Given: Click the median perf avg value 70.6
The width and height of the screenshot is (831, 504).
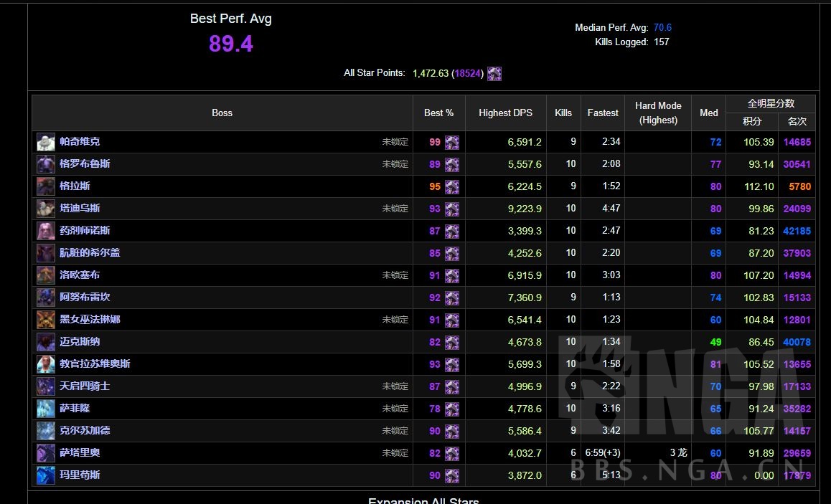Looking at the screenshot, I should 662,28.
